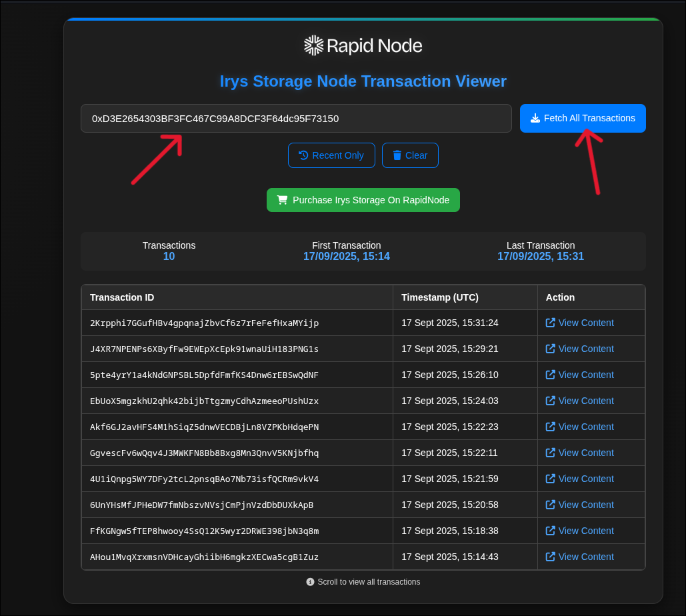
Task: Select transaction ID FfKGNgw5fTEP8hwooy4SsQ12K5wyr2DRWE398jbN3q8m
Action: click(x=204, y=531)
